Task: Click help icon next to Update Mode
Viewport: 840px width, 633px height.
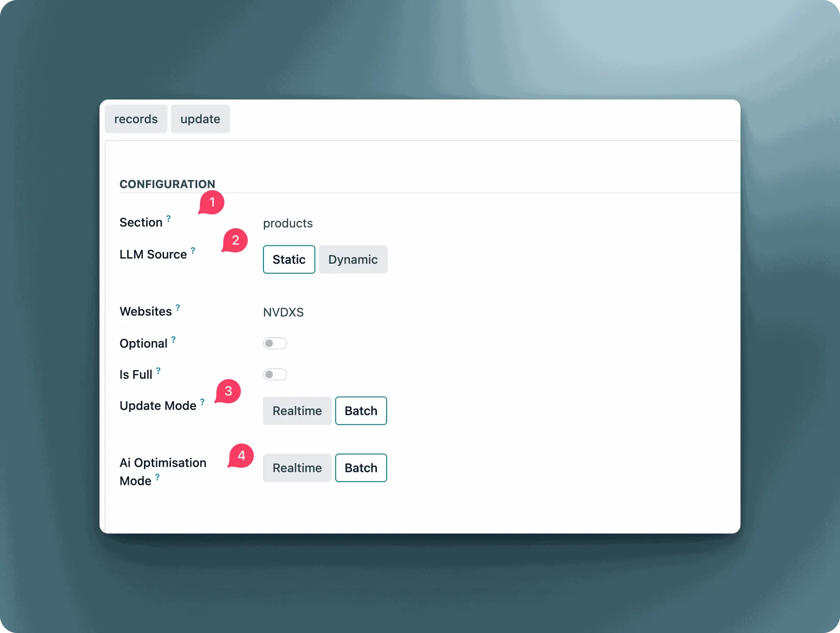Action: click(x=203, y=402)
